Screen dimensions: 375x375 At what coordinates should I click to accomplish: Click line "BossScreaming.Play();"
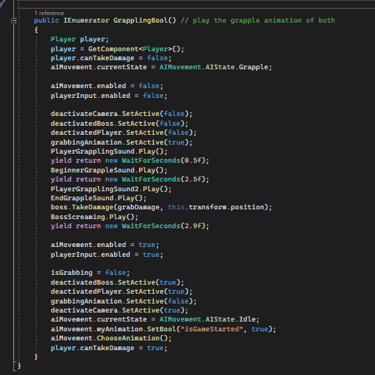tap(94, 217)
